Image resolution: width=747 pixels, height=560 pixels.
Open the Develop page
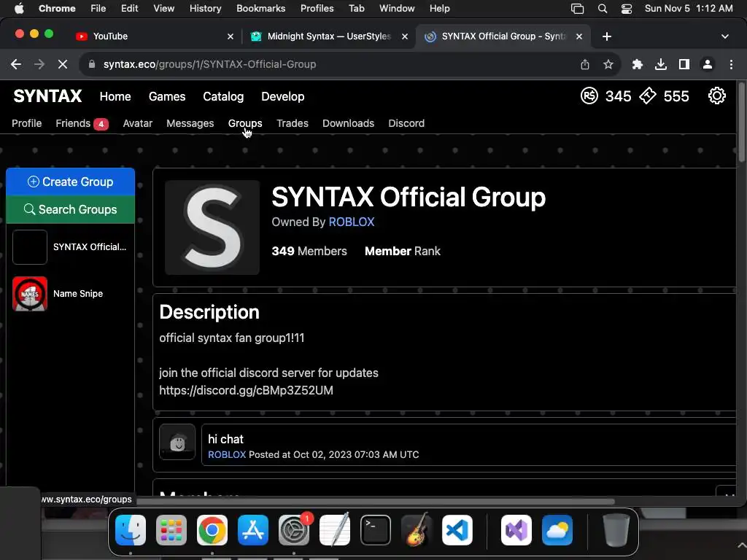[282, 97]
